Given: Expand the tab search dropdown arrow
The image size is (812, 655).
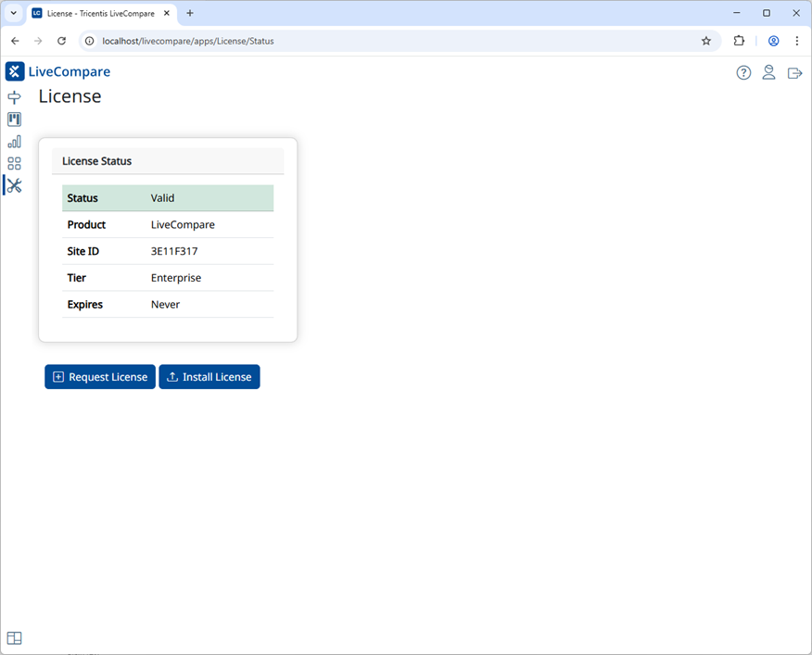Looking at the screenshot, I should click(x=14, y=14).
